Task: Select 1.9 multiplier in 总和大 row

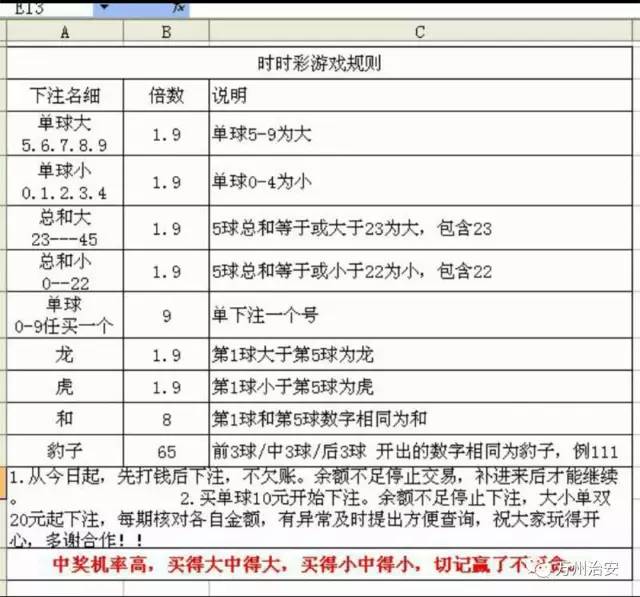Action: tap(166, 228)
